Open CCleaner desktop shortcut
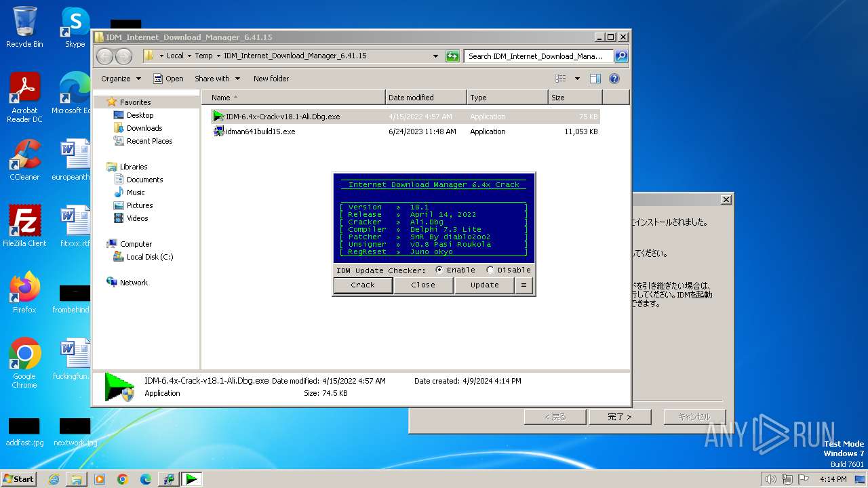The height and width of the screenshot is (488, 868). pyautogui.click(x=24, y=160)
